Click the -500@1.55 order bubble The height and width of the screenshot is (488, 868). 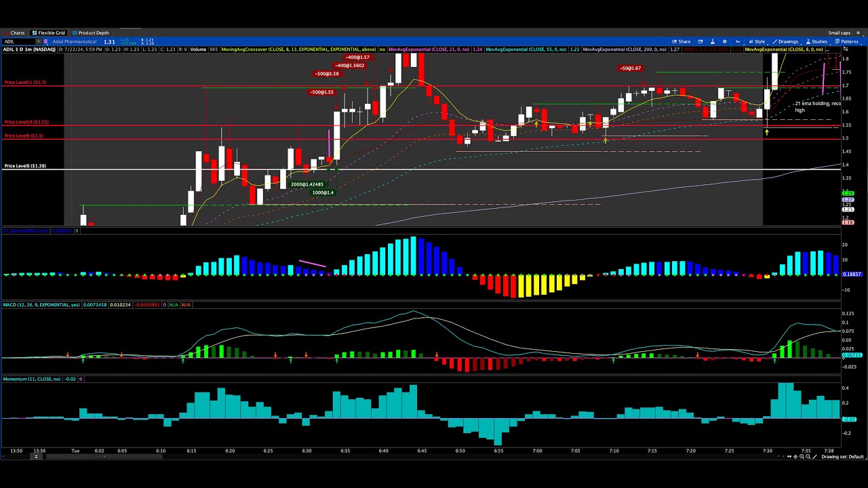coord(322,92)
